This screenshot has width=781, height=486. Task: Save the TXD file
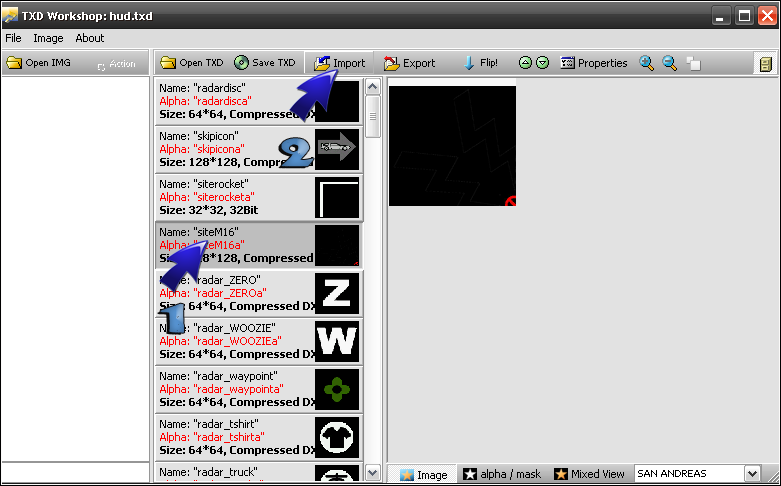coord(265,63)
